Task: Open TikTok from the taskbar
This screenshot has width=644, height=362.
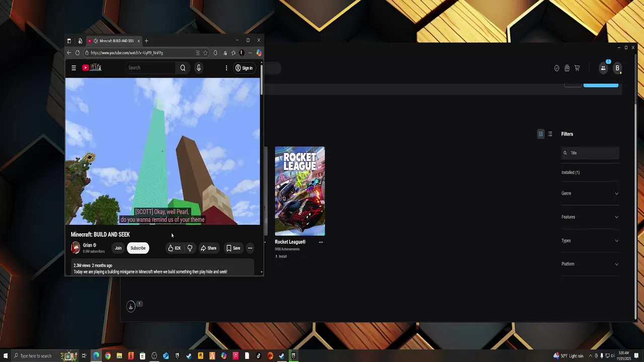Action: [259, 356]
